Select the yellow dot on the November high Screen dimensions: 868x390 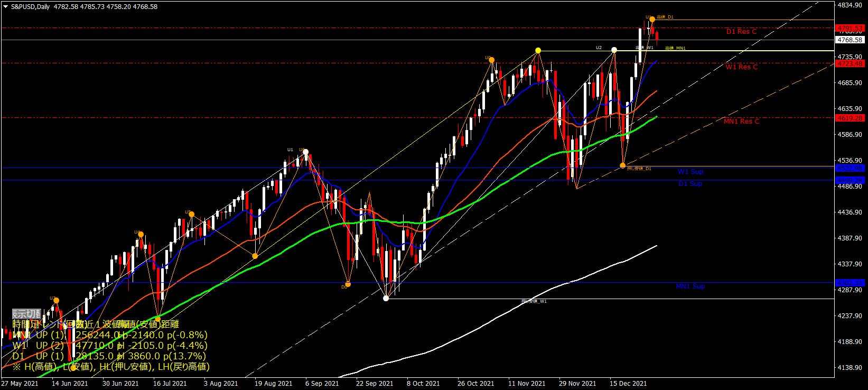538,51
